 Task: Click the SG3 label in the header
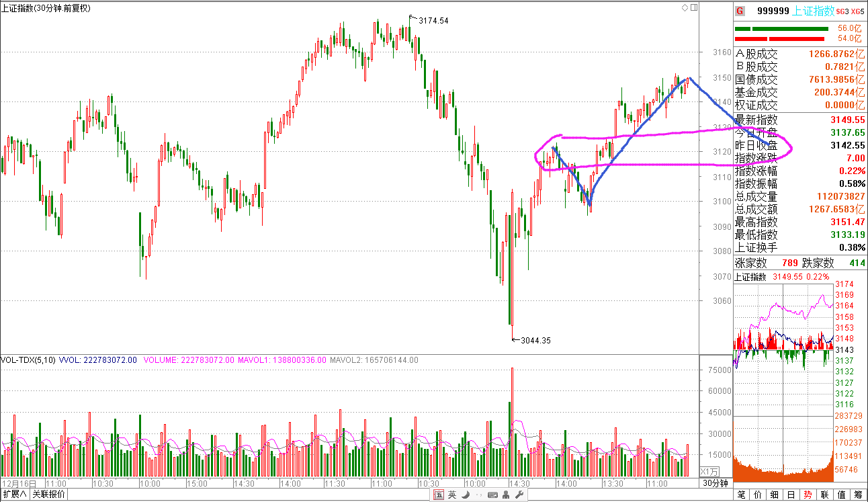coord(843,11)
